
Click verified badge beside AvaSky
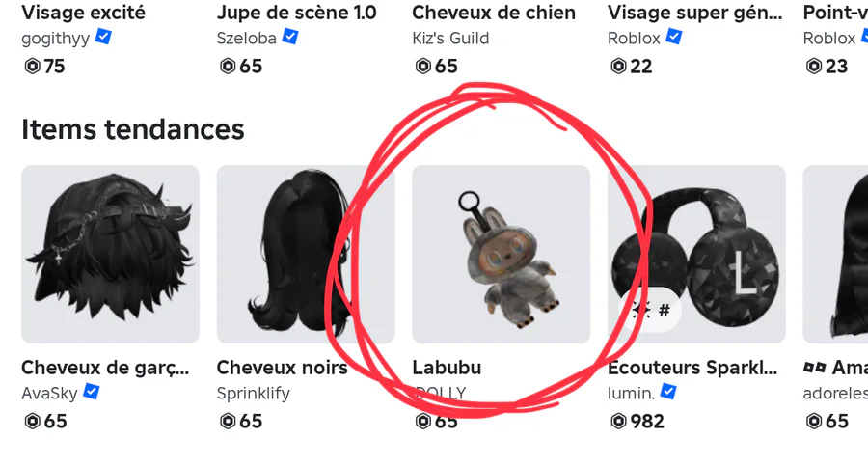click(x=91, y=392)
